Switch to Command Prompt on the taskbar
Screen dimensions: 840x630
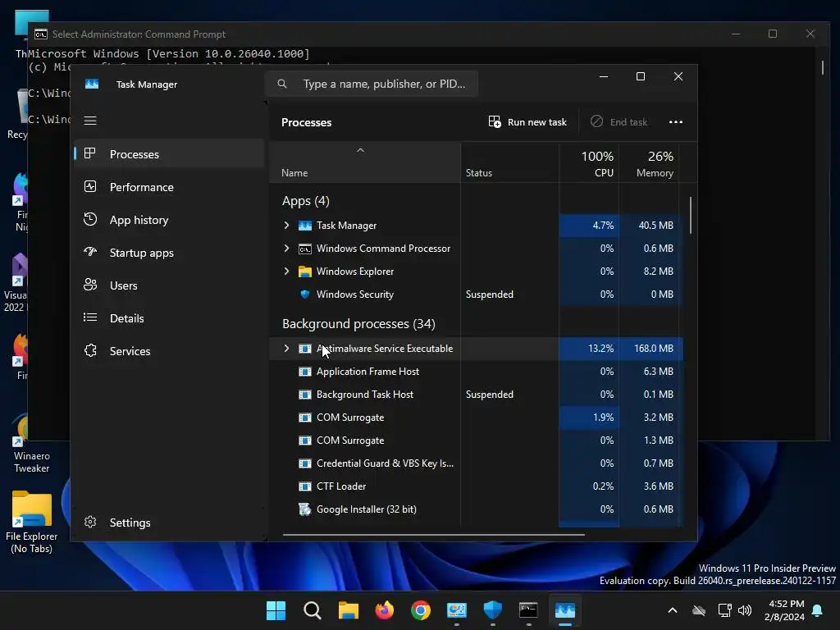(528, 610)
